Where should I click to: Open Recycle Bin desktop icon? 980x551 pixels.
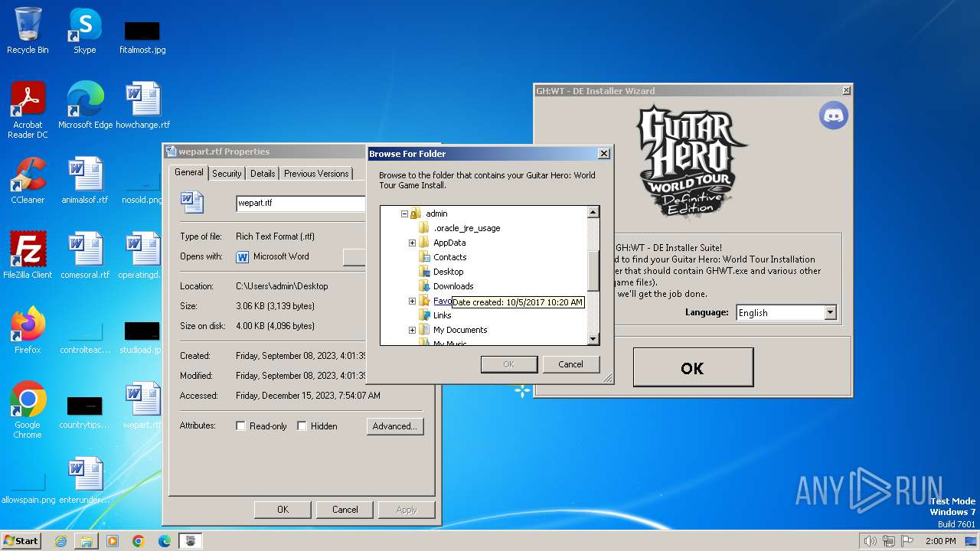28,31
